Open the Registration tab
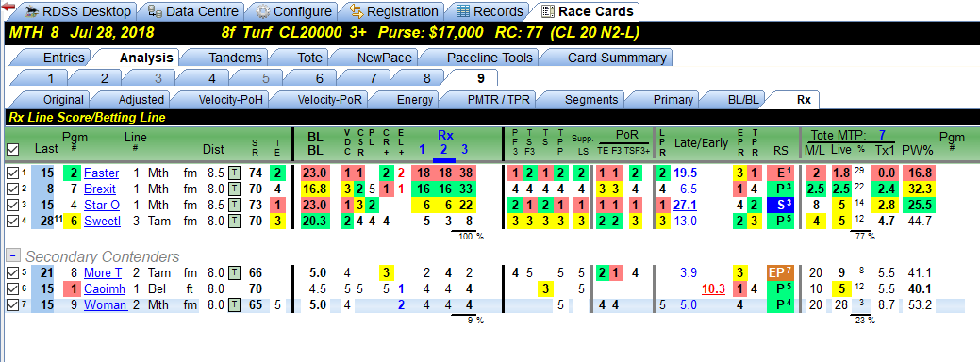980x362 pixels. pos(393,11)
